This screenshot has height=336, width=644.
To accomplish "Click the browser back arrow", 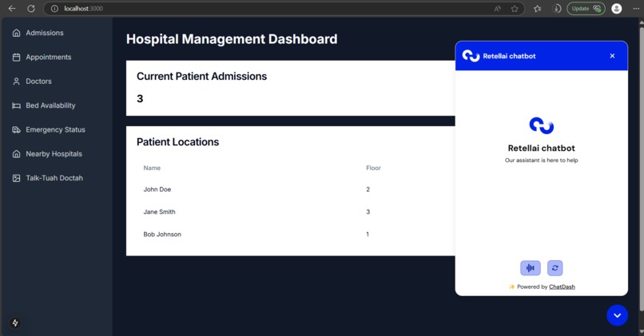I will 12,8.
